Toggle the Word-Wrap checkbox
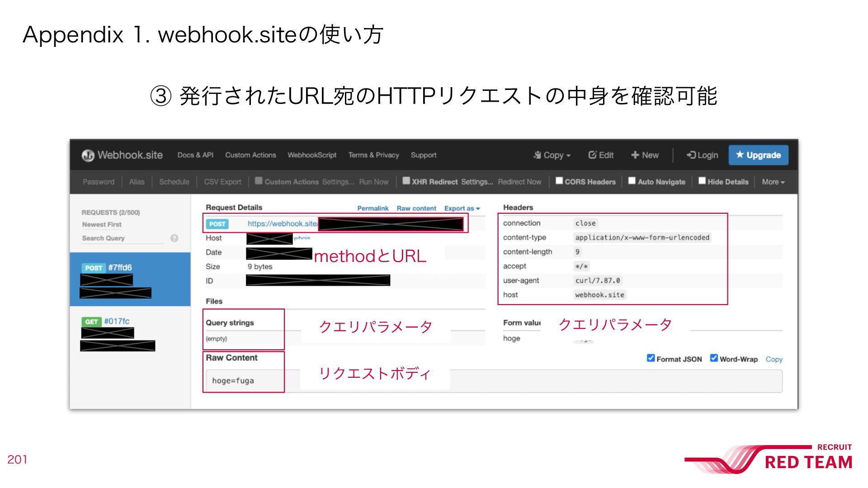This screenshot has width=868, height=488. click(x=714, y=358)
